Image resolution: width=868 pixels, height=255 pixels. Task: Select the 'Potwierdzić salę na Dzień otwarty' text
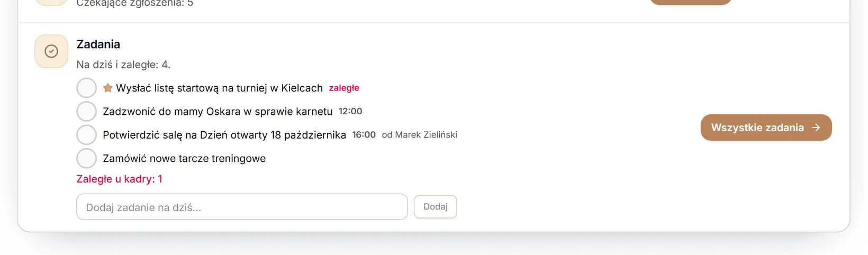click(224, 135)
